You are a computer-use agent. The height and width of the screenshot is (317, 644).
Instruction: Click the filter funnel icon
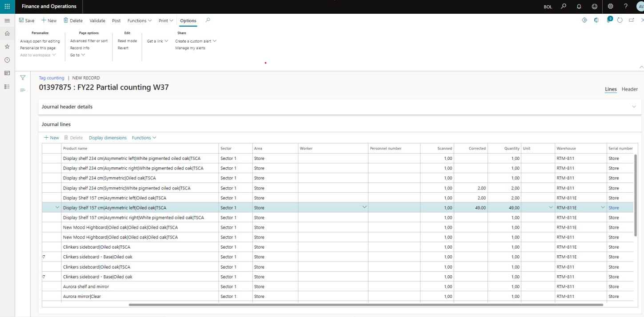(x=23, y=78)
